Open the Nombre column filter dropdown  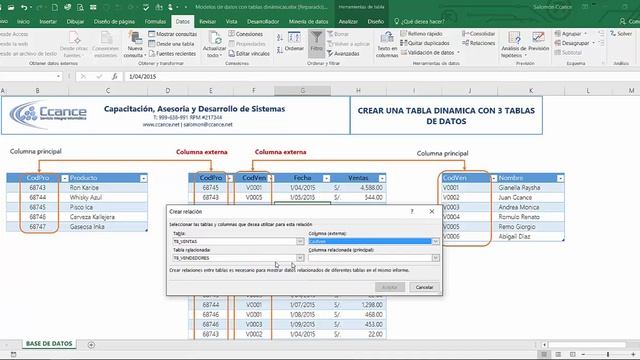point(560,178)
